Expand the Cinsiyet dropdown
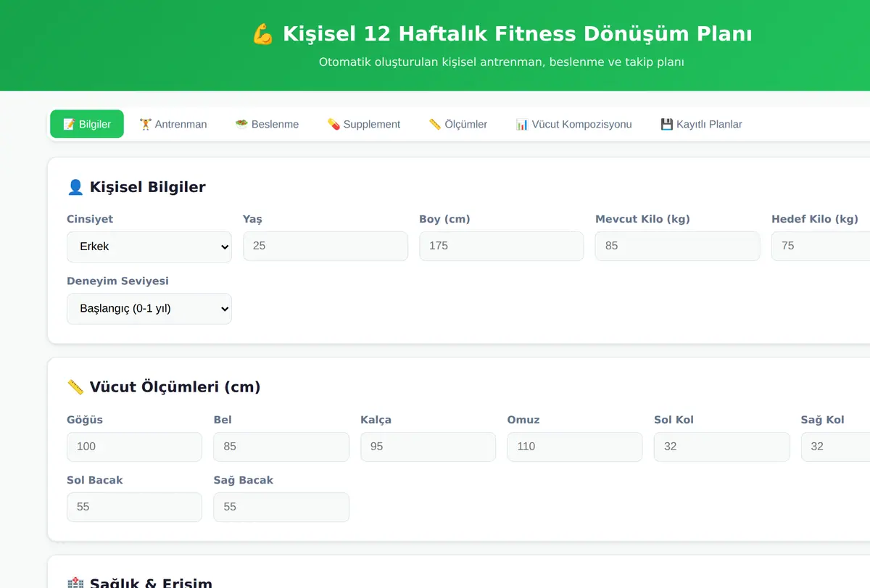This screenshot has width=870, height=588. point(149,247)
